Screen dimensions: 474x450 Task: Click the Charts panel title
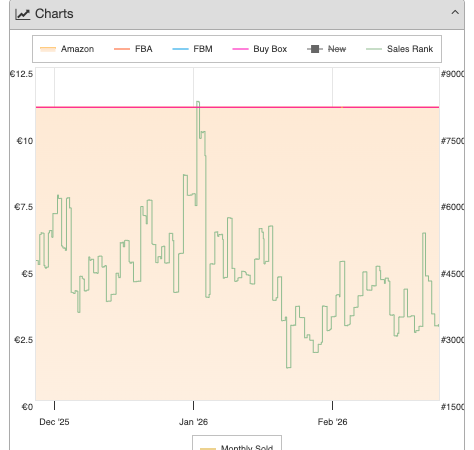click(x=54, y=14)
